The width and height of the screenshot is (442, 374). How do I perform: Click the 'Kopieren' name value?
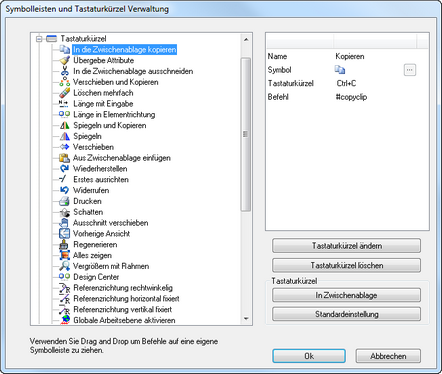[350, 56]
